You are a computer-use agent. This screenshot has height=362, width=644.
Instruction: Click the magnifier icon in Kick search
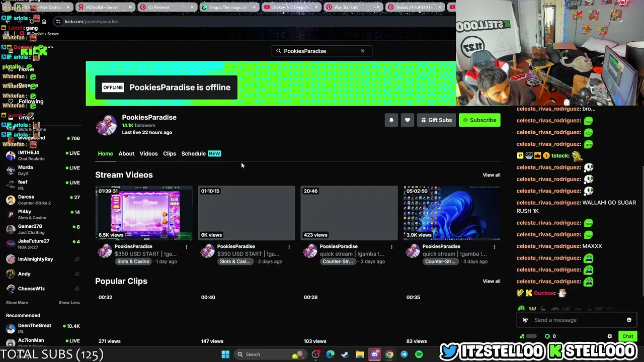[279, 51]
